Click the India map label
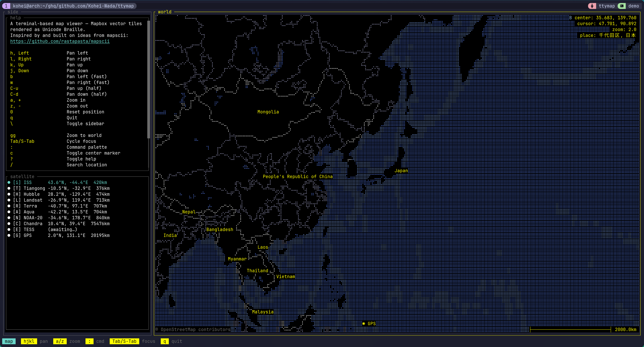The image size is (644, 347). [x=170, y=235]
